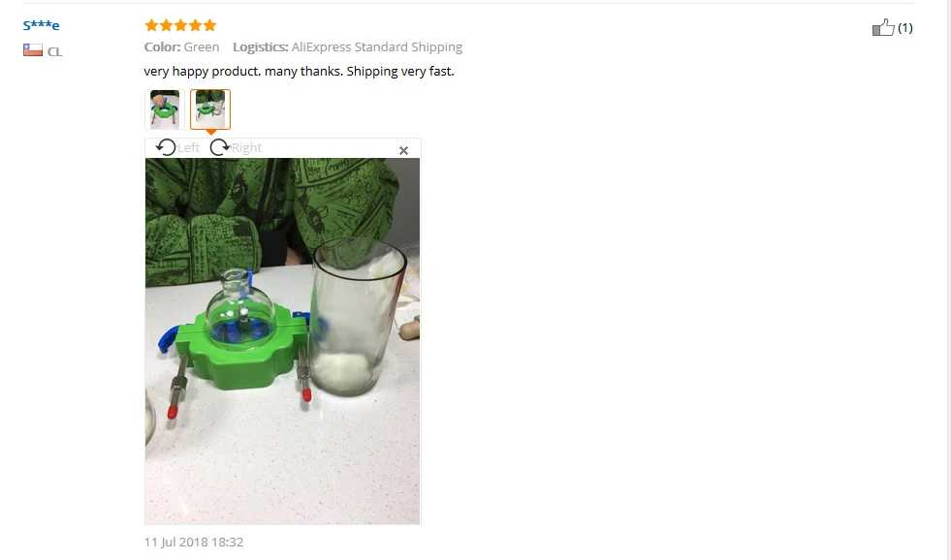The width and height of the screenshot is (951, 560).
Task: Click the fifth orange rating star
Action: [209, 25]
